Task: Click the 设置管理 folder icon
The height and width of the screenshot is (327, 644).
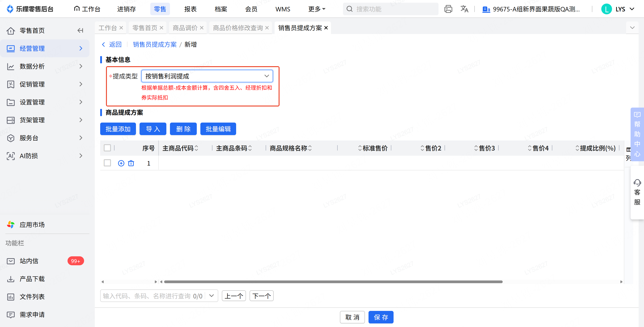Action: pos(11,102)
